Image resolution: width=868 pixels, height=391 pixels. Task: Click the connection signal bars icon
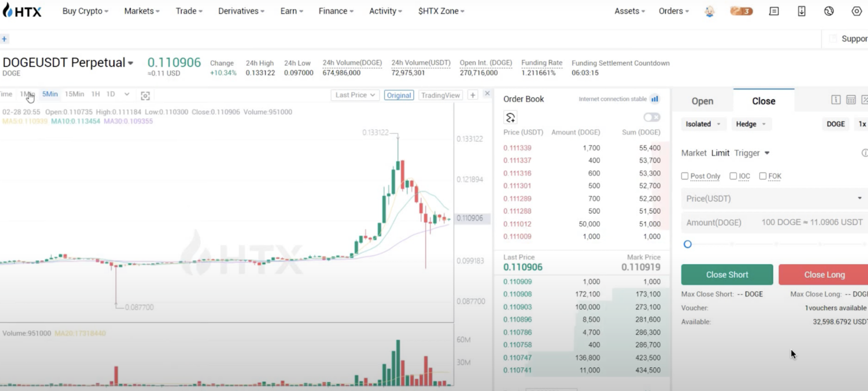click(655, 99)
